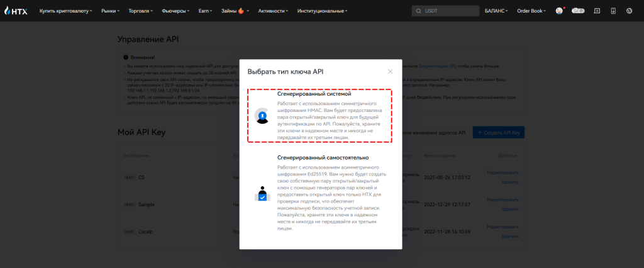Click Редактировать for Sample key
This screenshot has width=644, height=268.
[502, 199]
